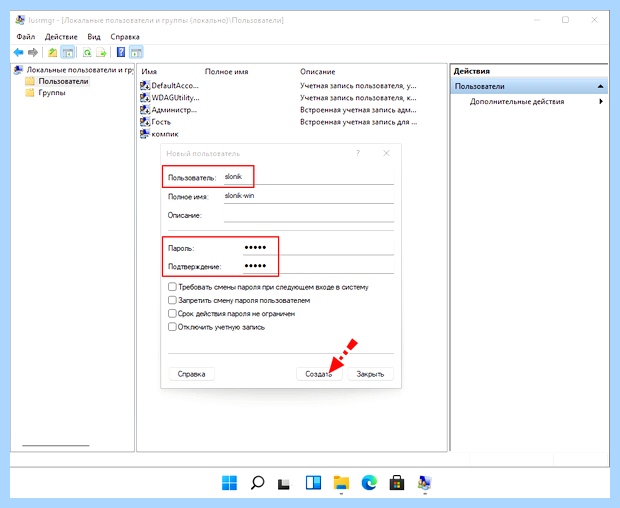Open the Help toolbar icon
This screenshot has width=620, height=508.
(121, 52)
